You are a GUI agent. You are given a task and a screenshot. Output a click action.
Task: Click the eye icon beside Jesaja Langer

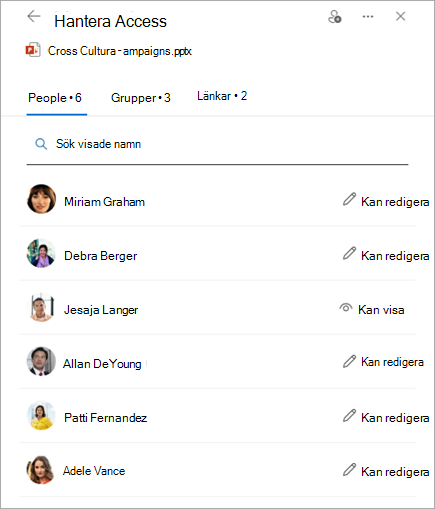click(x=346, y=307)
